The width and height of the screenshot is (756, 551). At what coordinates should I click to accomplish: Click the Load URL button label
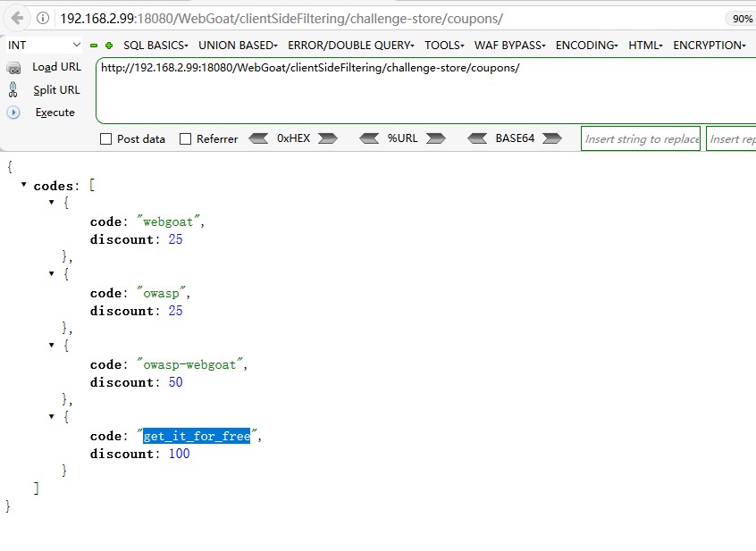point(57,67)
